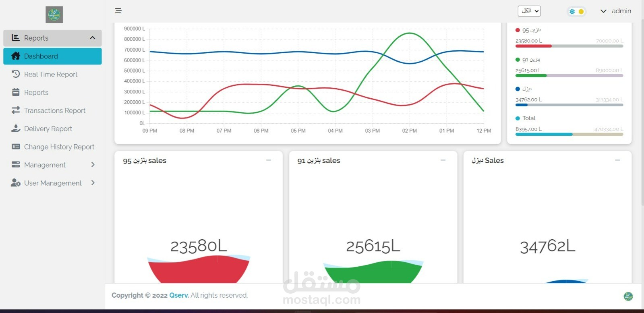Image resolution: width=644 pixels, height=313 pixels.
Task: Click the 83957.00 L total value
Action: [x=528, y=129]
